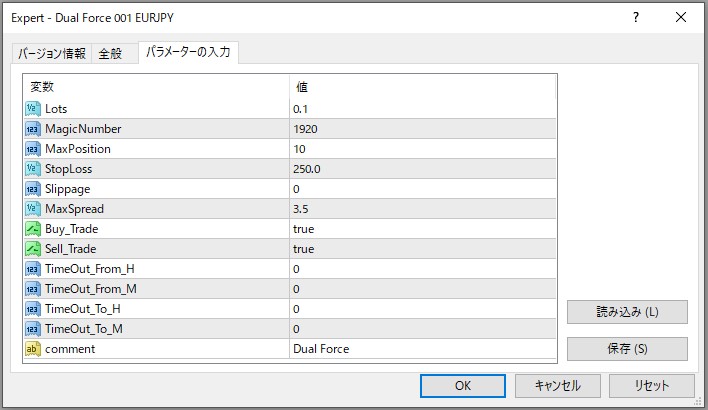Click the MagicNumber integer icon
The width and height of the screenshot is (708, 410).
tap(32, 128)
